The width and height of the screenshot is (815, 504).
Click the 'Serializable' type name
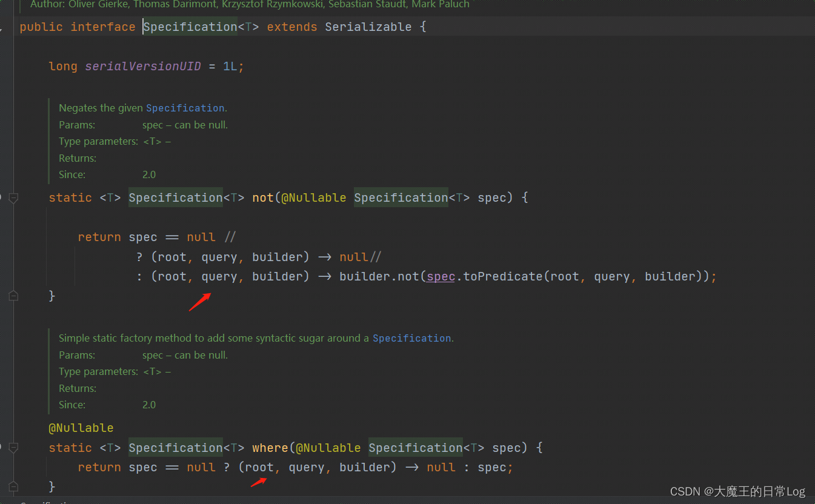[368, 27]
